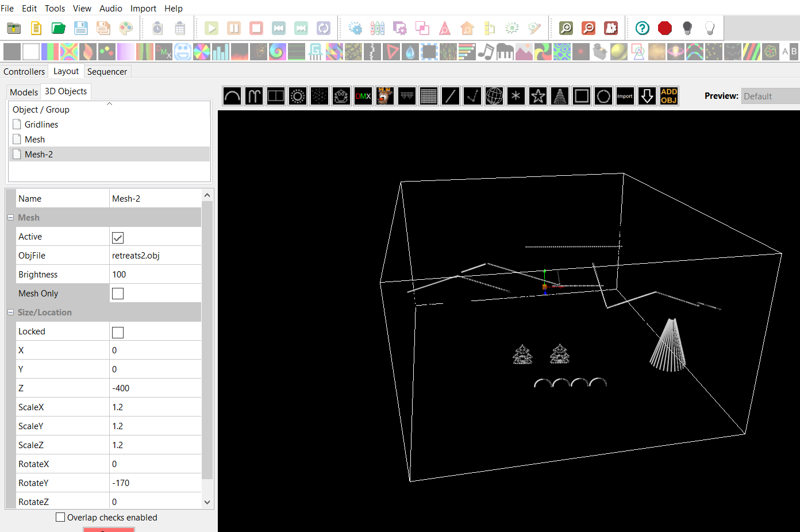Select the DMX effect icon

[x=164, y=52]
